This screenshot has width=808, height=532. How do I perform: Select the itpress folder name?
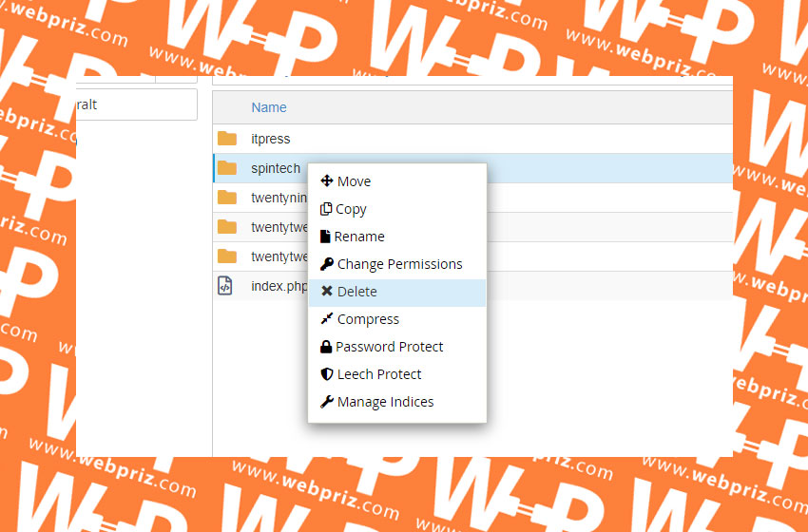pos(271,139)
